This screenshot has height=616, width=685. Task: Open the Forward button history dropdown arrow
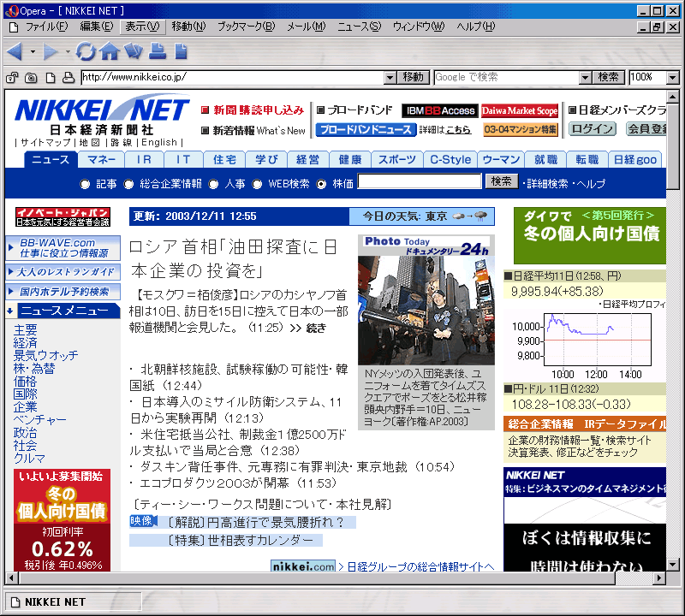(x=68, y=52)
